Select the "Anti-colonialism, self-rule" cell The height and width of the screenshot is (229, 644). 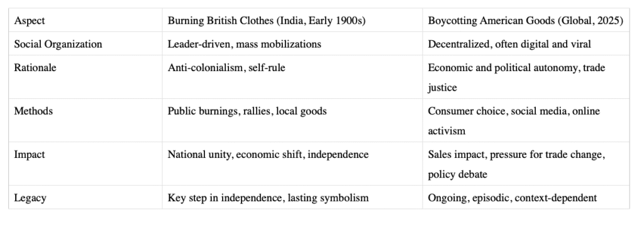pos(292,77)
